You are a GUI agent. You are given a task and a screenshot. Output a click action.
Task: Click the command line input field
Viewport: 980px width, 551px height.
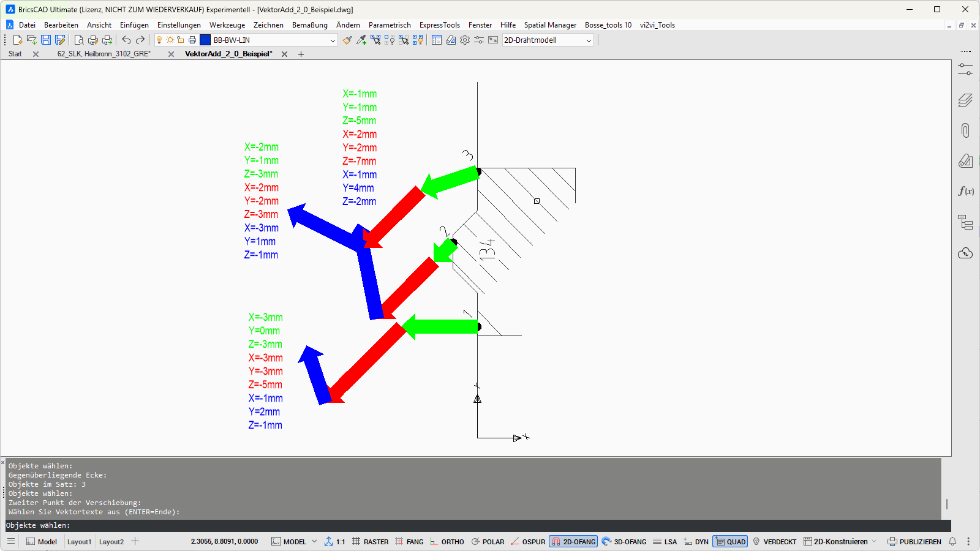click(x=478, y=525)
